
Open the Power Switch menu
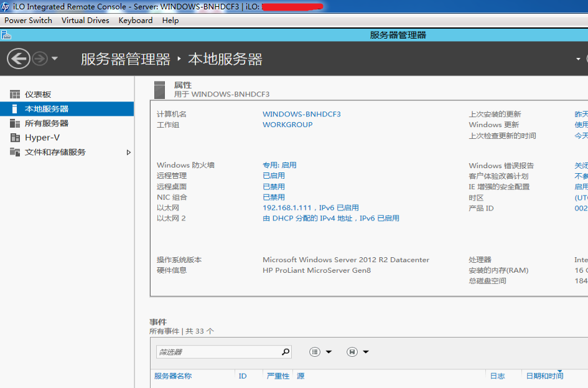click(28, 21)
